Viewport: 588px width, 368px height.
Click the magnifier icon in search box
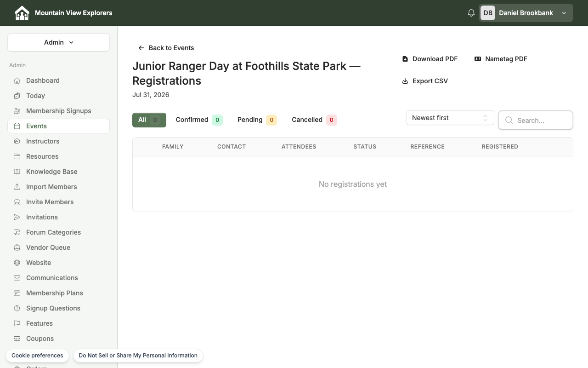point(509,120)
